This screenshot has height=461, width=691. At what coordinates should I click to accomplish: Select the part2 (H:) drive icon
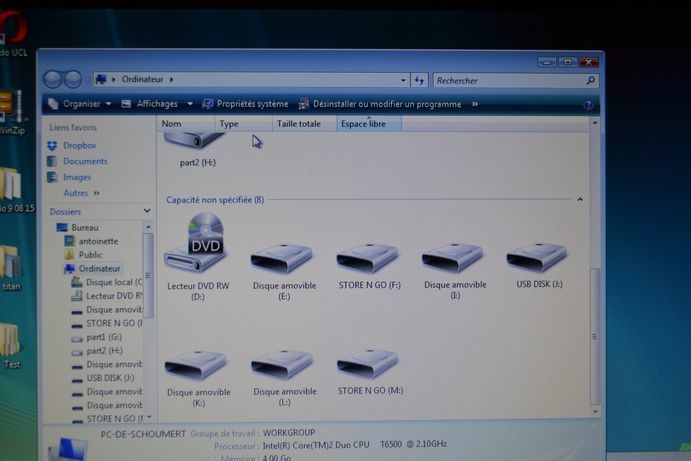194,141
